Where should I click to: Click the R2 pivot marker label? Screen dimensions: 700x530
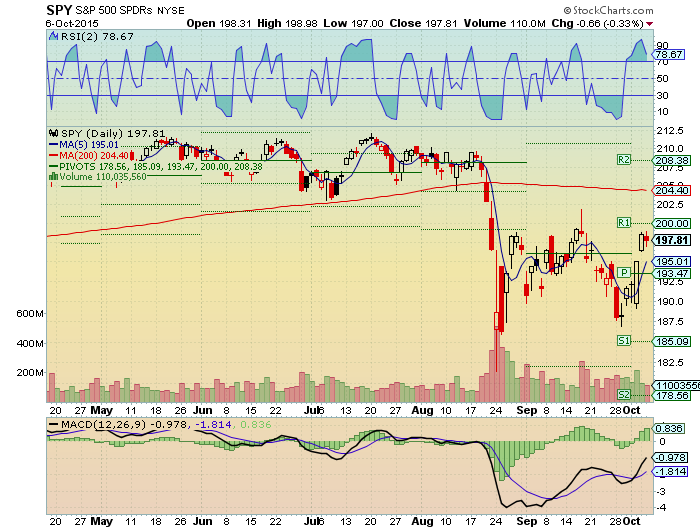pos(624,160)
